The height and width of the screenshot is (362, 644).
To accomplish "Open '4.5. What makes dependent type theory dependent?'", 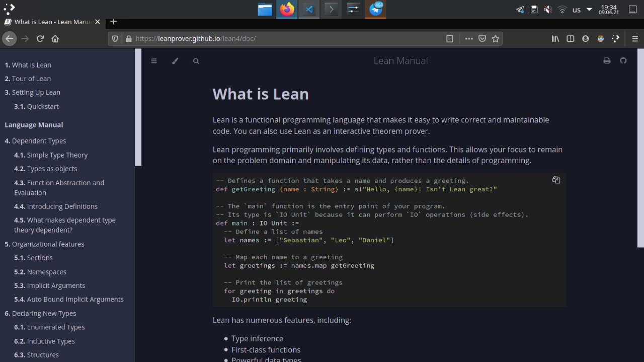I will [x=65, y=225].
